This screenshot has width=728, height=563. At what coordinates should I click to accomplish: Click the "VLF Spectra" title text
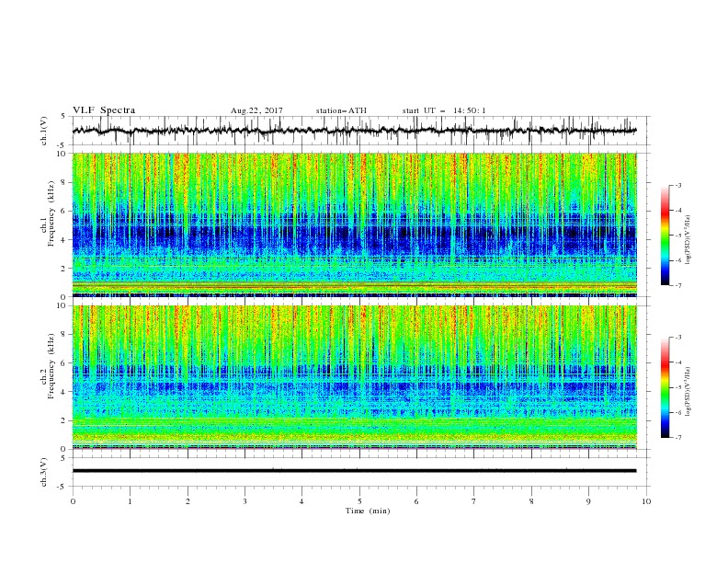click(104, 110)
